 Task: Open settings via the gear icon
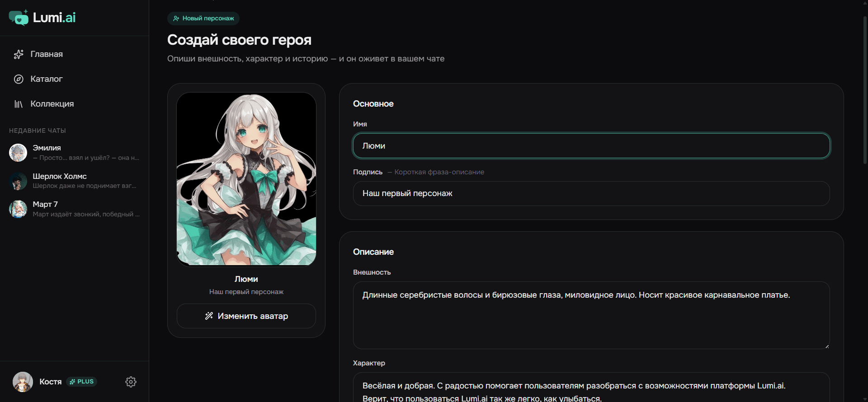(x=131, y=382)
